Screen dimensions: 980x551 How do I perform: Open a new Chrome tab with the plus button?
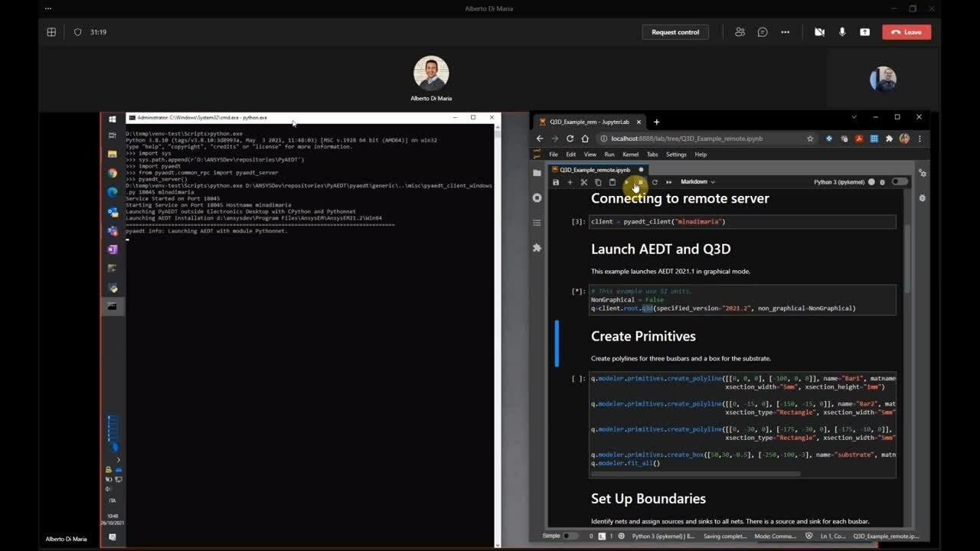tap(656, 122)
